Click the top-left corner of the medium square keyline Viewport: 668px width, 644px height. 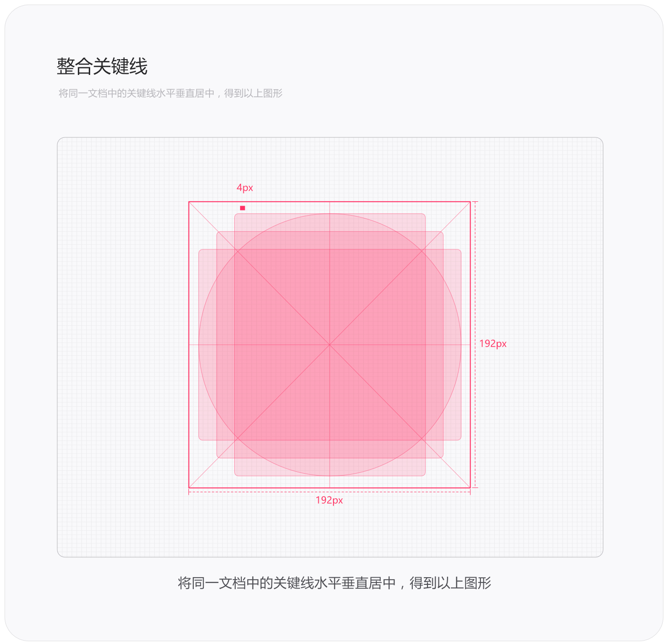tap(217, 232)
